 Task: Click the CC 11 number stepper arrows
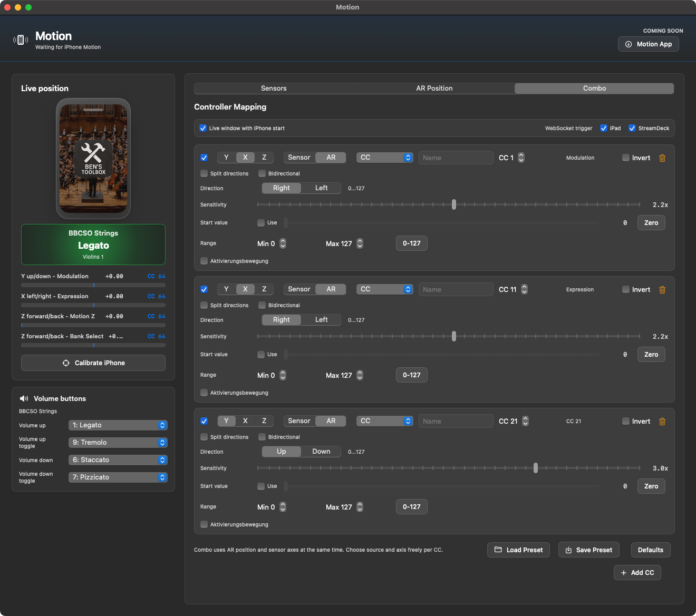(x=524, y=289)
